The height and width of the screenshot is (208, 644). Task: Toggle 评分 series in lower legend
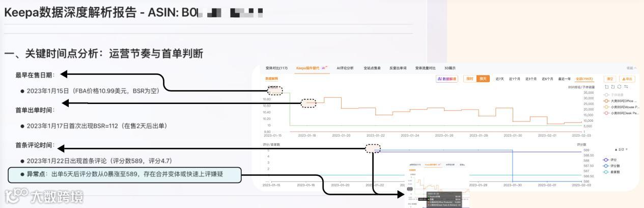pyautogui.click(x=610, y=160)
